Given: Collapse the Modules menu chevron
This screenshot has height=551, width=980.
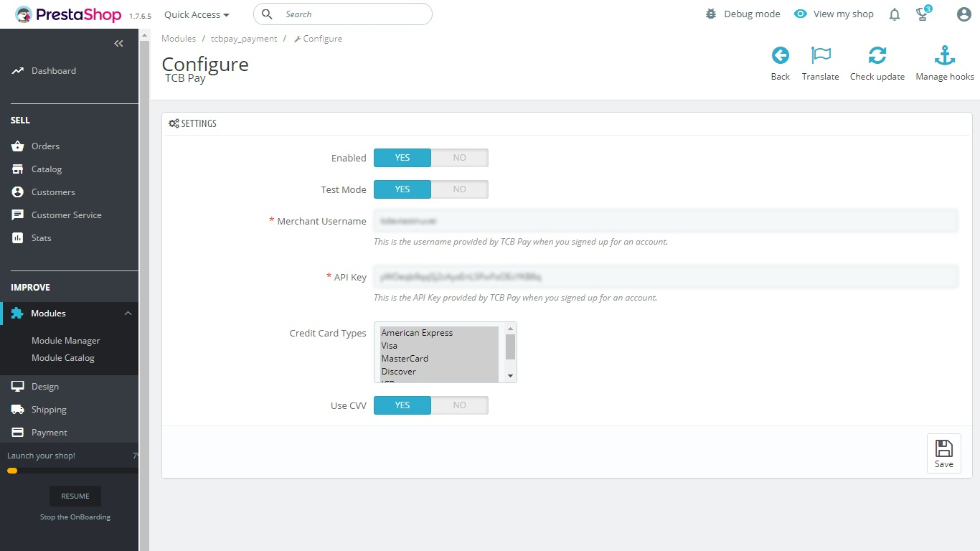Looking at the screenshot, I should pos(128,314).
